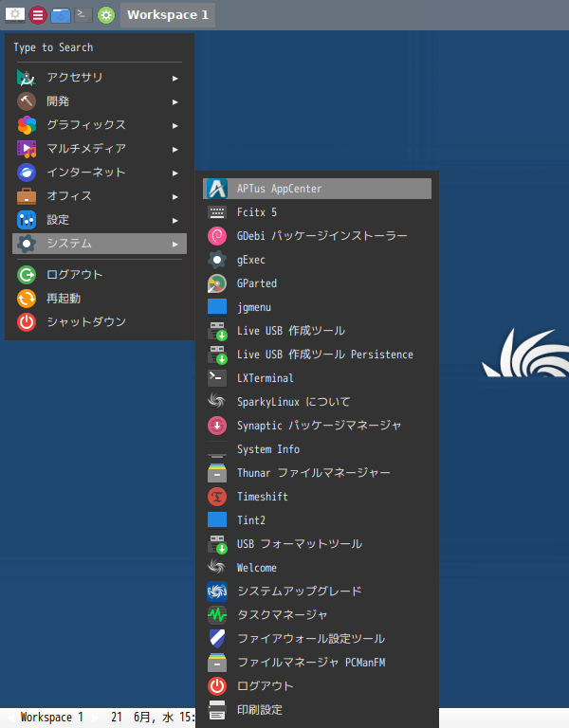Click the gExec gear icon

(x=217, y=260)
